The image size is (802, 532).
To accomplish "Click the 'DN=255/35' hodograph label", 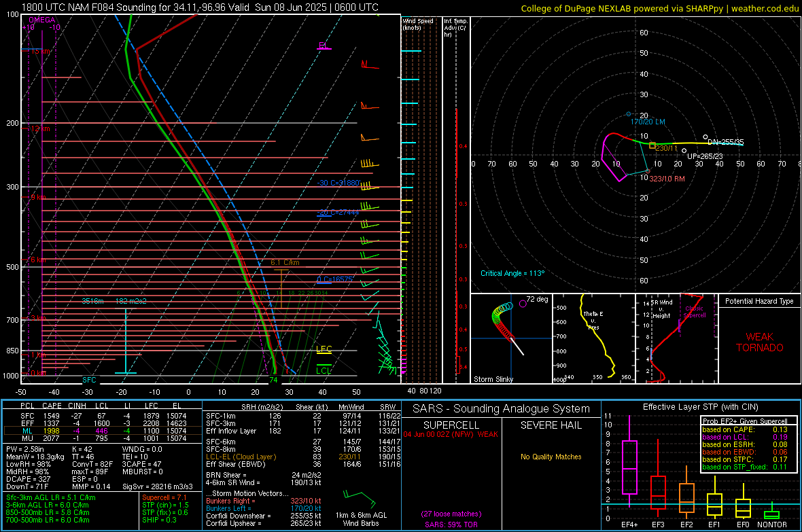I will 725,142.
